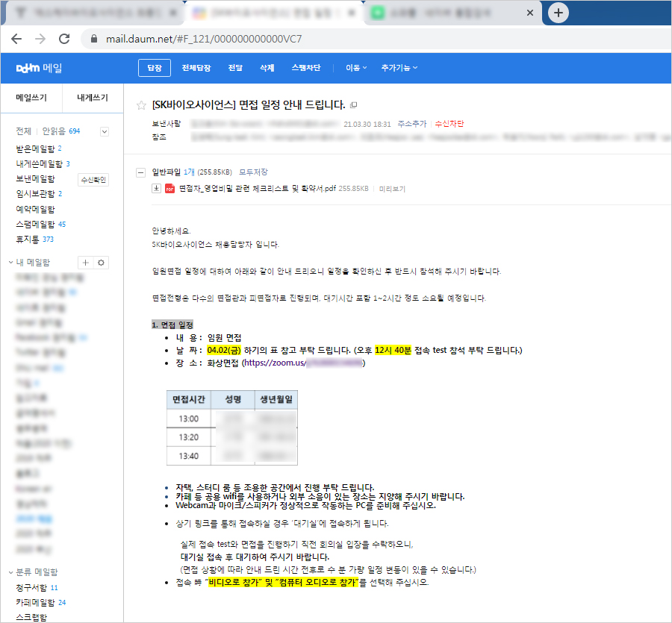Collapse the 분류 메일함 section

coord(11,572)
